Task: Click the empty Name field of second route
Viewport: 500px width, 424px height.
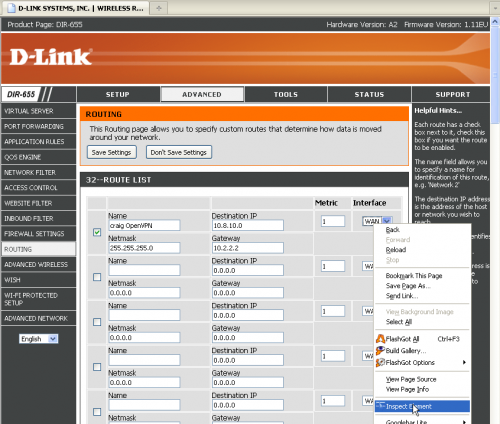Action: coord(144,270)
